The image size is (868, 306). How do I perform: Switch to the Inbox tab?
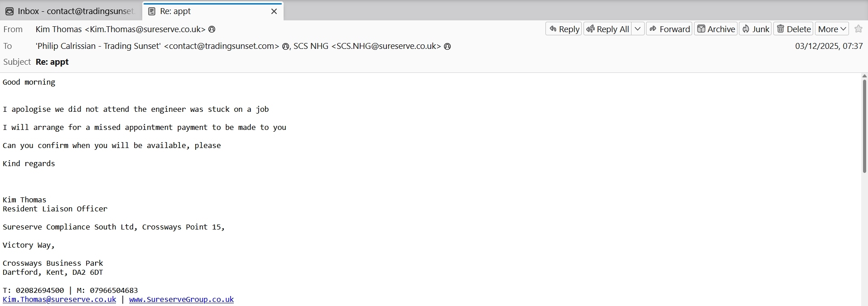coord(72,11)
